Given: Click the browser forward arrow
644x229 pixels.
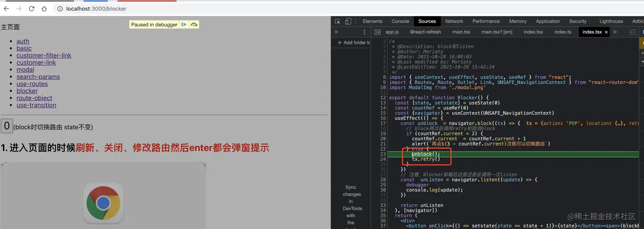Looking at the screenshot, I should coord(19,9).
